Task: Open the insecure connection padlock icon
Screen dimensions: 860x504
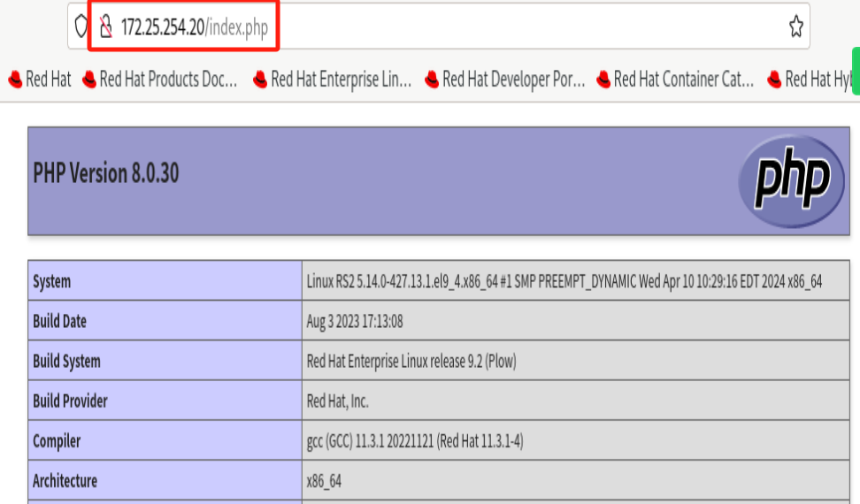Action: tap(106, 27)
